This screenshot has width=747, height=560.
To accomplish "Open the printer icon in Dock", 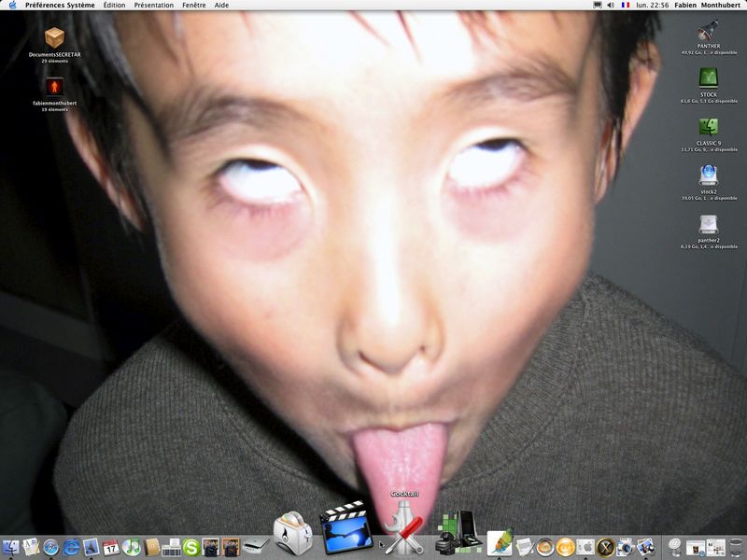I will [x=171, y=547].
